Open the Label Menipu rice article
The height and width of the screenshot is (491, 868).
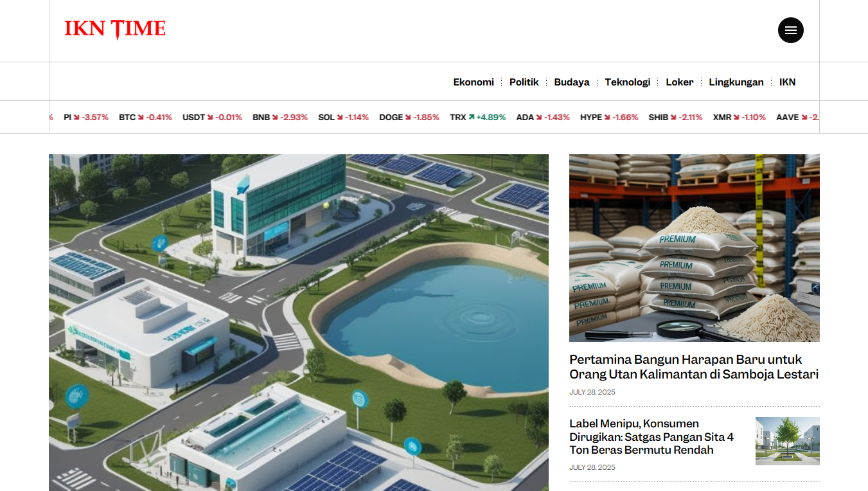pyautogui.click(x=651, y=436)
